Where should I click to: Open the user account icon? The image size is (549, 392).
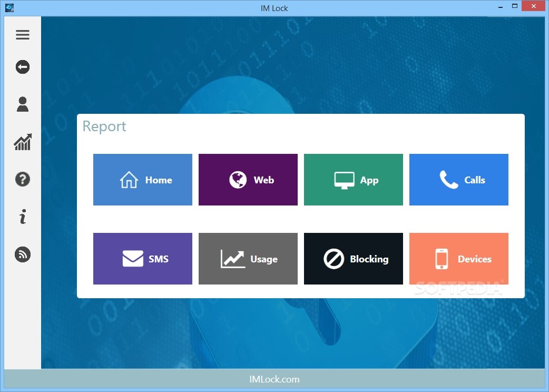pyautogui.click(x=23, y=104)
